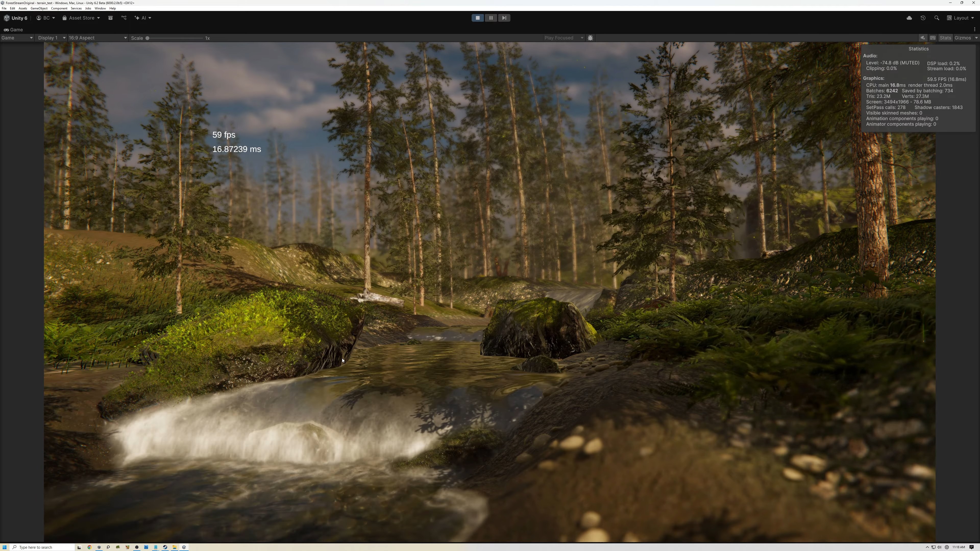This screenshot has width=980, height=551.
Task: Open the volume tray icon
Action: [939, 547]
